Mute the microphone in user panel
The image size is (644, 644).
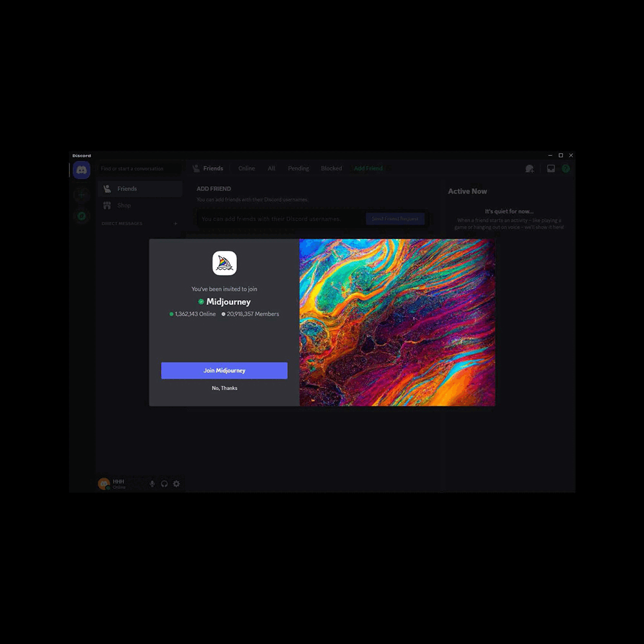(x=153, y=484)
